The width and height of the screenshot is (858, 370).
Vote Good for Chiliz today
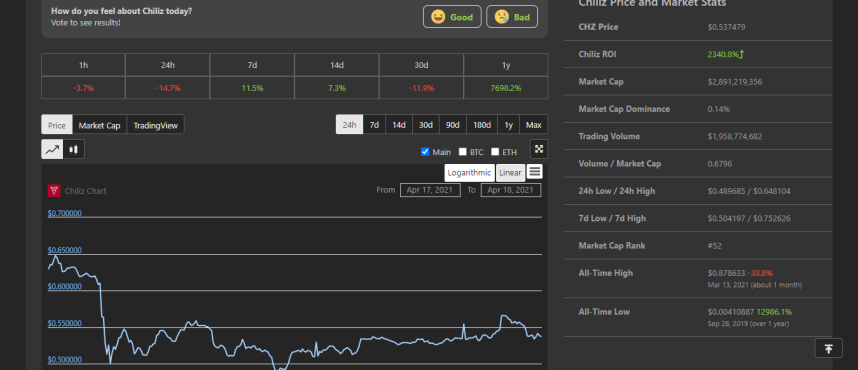[452, 16]
